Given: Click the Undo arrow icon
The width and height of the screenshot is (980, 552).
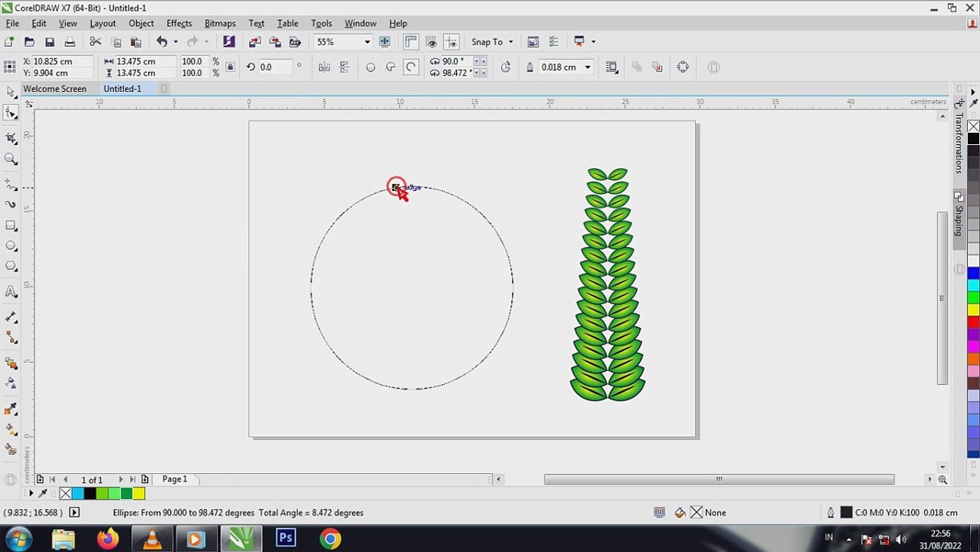Looking at the screenshot, I should tap(162, 42).
